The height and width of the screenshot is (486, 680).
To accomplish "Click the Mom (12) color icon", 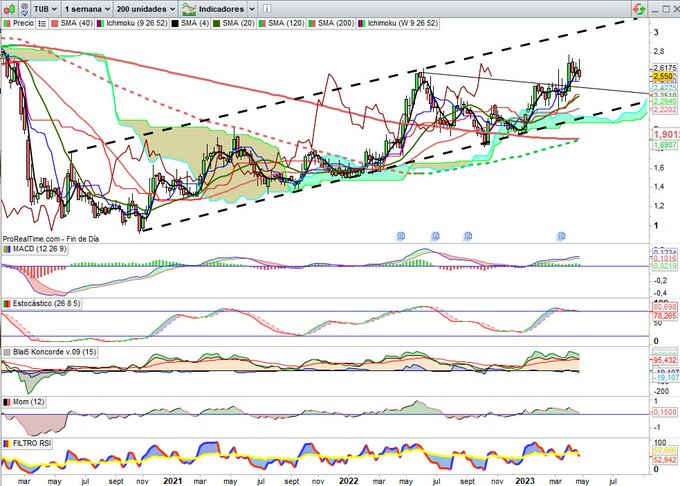I will point(7,402).
